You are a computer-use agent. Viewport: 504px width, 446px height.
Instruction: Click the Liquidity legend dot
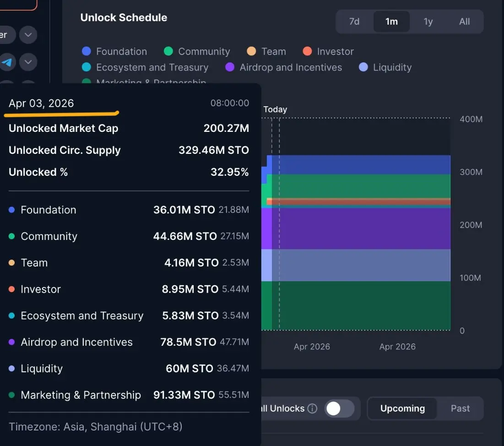coord(363,67)
